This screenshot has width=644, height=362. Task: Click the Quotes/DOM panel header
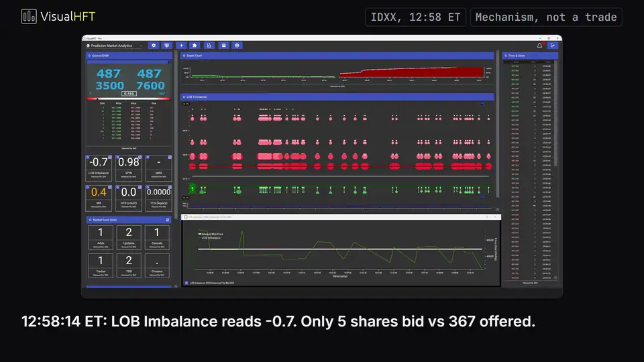click(x=129, y=56)
